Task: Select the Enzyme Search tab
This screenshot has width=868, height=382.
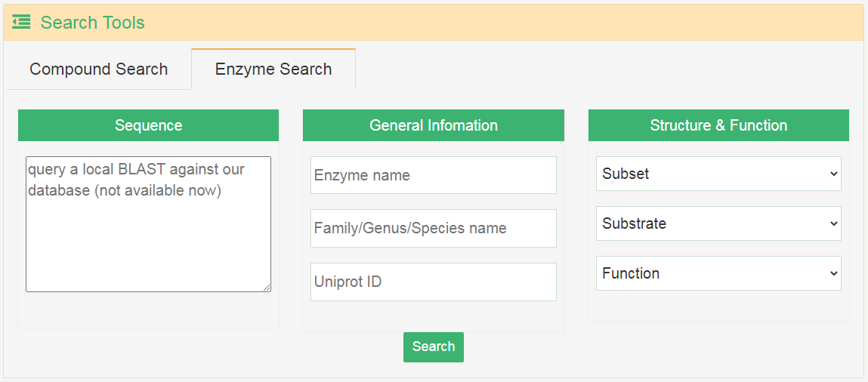Action: pyautogui.click(x=273, y=69)
